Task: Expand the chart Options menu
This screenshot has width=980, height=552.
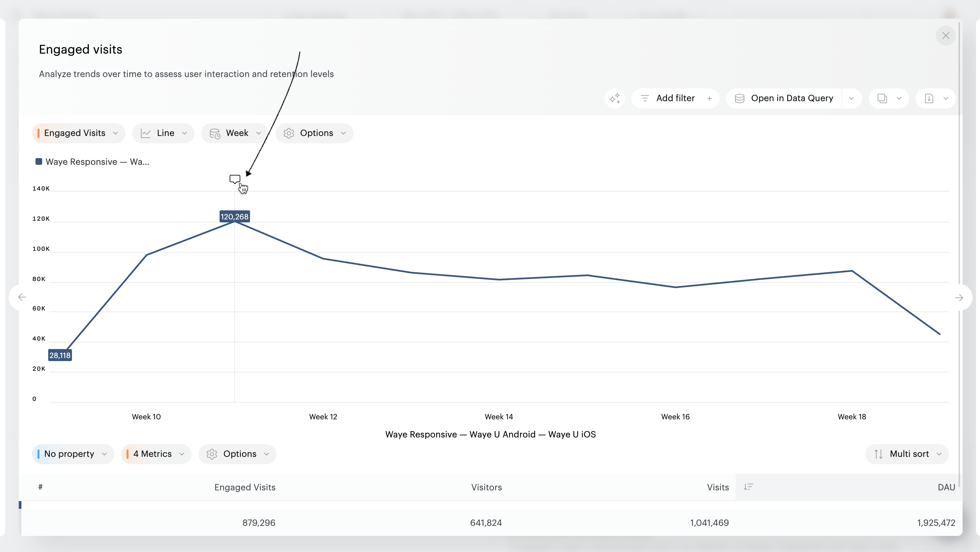Action: (314, 133)
